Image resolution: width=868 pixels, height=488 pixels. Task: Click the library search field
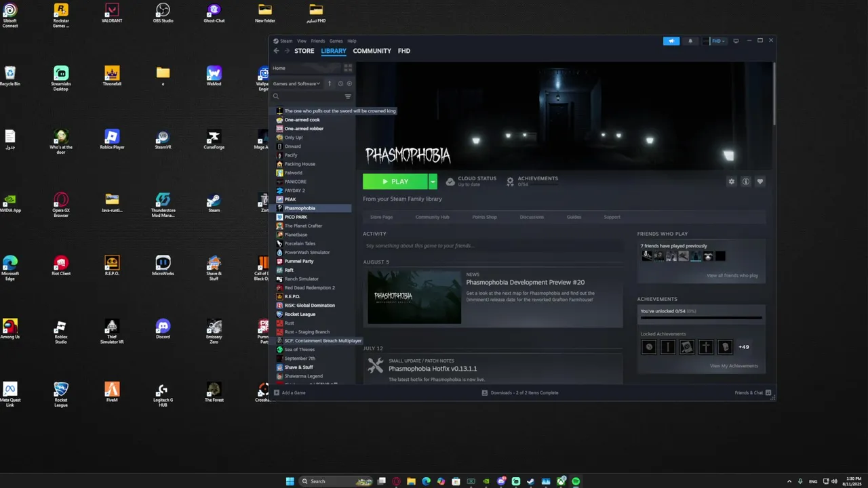coord(307,96)
